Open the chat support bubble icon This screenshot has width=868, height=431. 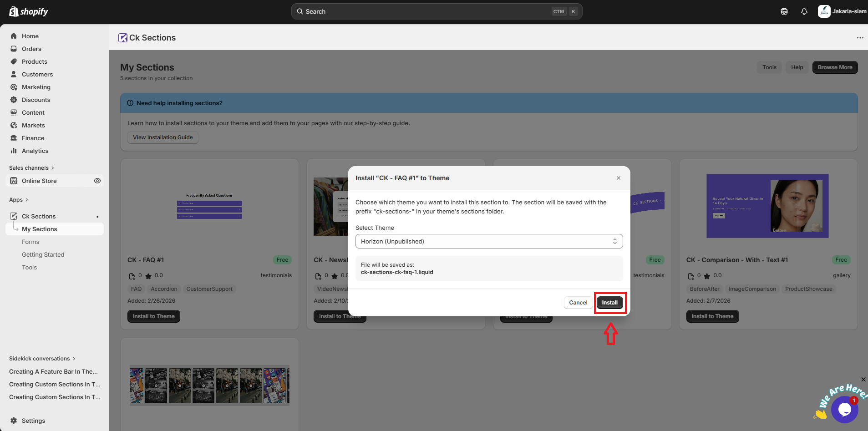pos(844,409)
